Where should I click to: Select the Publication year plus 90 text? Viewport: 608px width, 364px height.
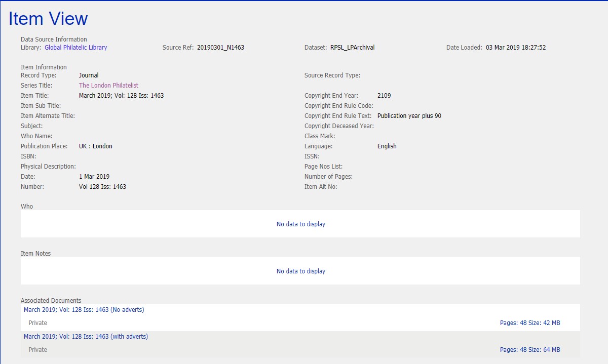(x=409, y=116)
